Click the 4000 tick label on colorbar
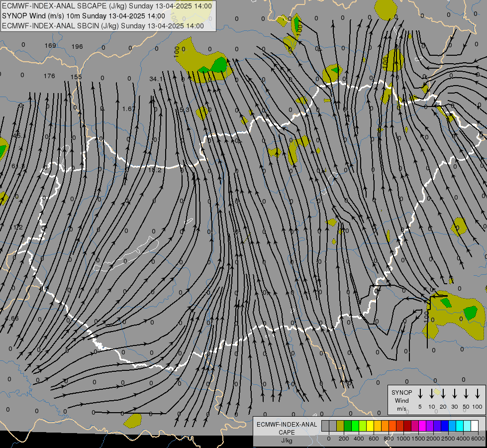The height and width of the screenshot is (448, 487). (x=463, y=439)
